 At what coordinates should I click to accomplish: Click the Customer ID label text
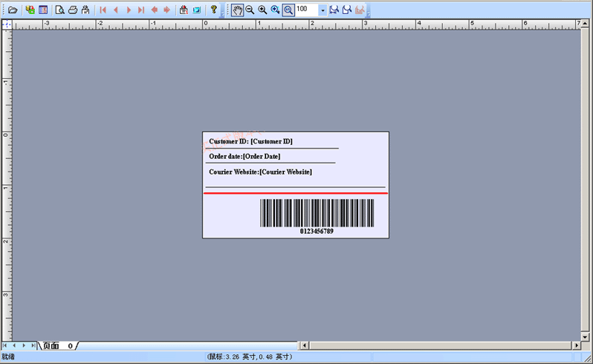coord(250,141)
